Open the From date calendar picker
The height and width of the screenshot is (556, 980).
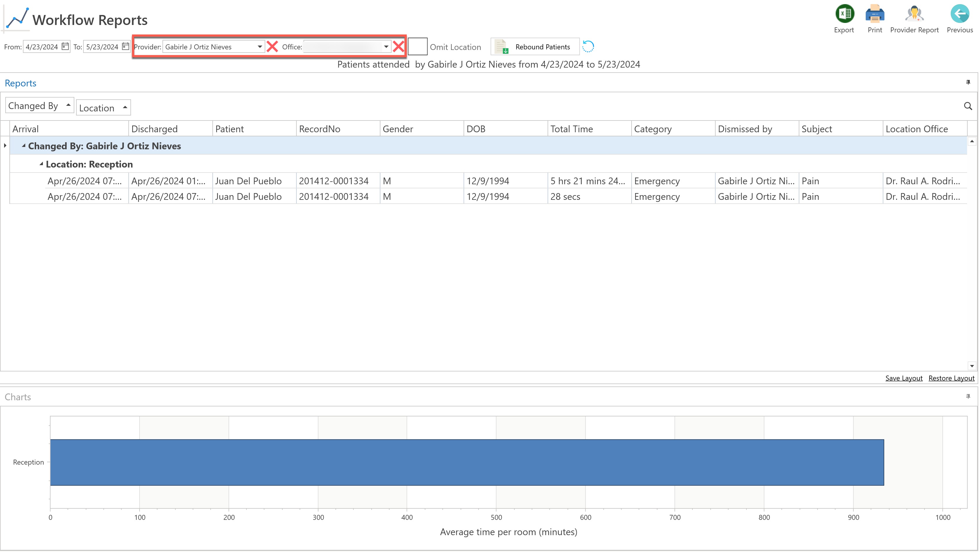(65, 47)
